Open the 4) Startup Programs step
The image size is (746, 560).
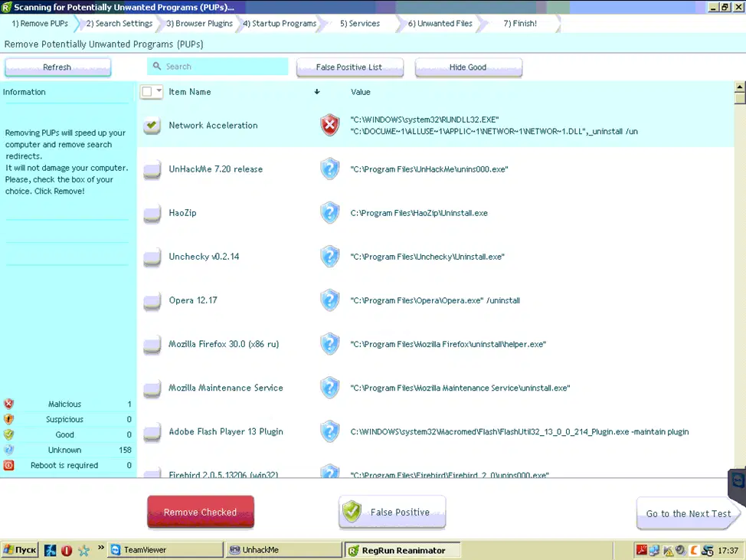tap(280, 23)
